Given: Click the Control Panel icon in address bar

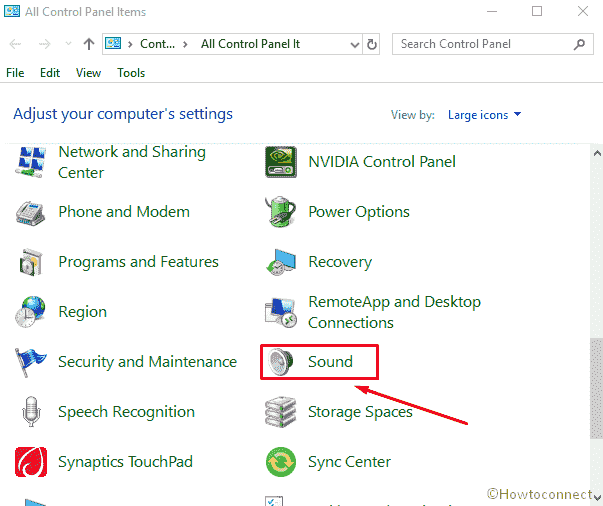Looking at the screenshot, I should pos(113,43).
